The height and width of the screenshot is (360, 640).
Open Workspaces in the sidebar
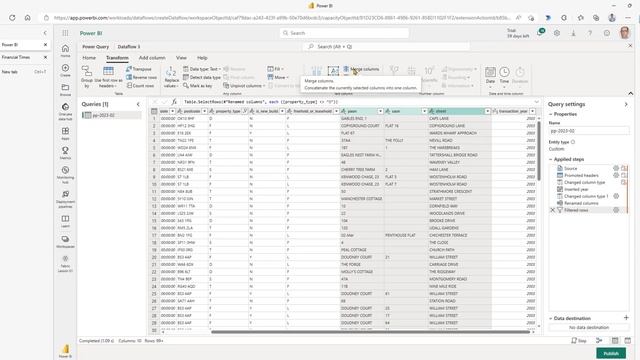tap(65, 242)
